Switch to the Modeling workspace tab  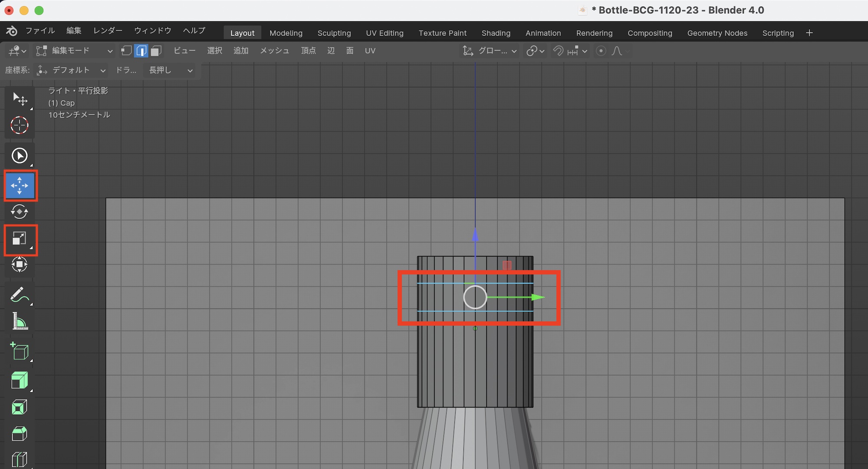tap(286, 33)
